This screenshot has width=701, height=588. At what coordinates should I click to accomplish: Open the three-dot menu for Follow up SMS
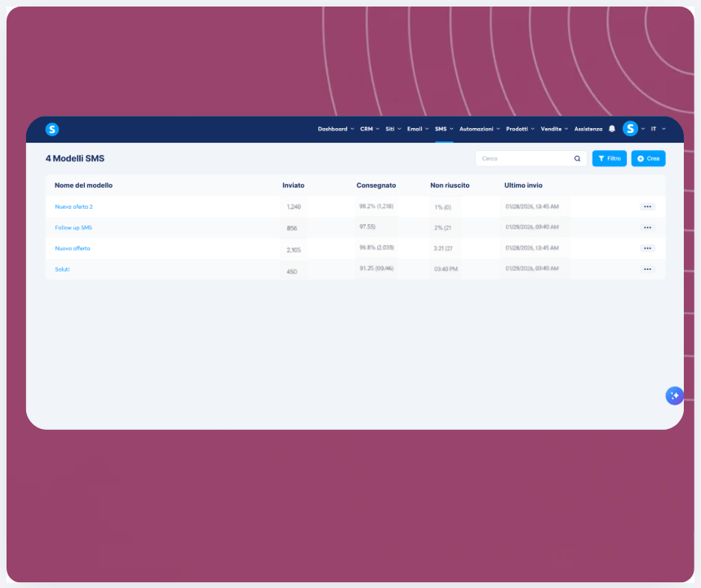(x=647, y=228)
